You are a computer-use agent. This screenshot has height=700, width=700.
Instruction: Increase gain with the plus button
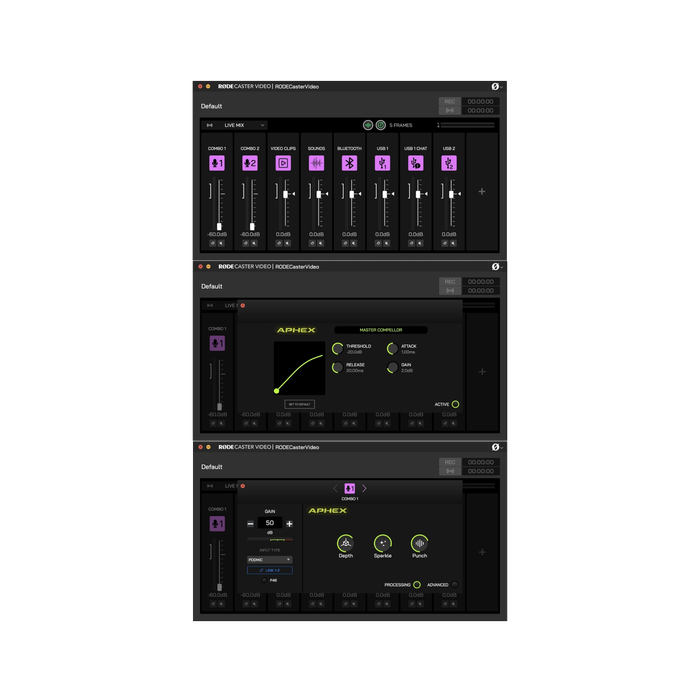289,524
